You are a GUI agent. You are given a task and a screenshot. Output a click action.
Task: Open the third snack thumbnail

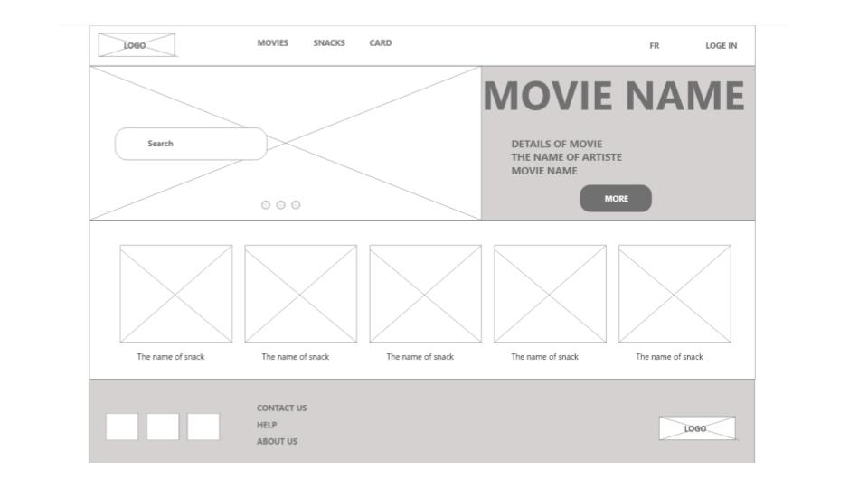(425, 294)
